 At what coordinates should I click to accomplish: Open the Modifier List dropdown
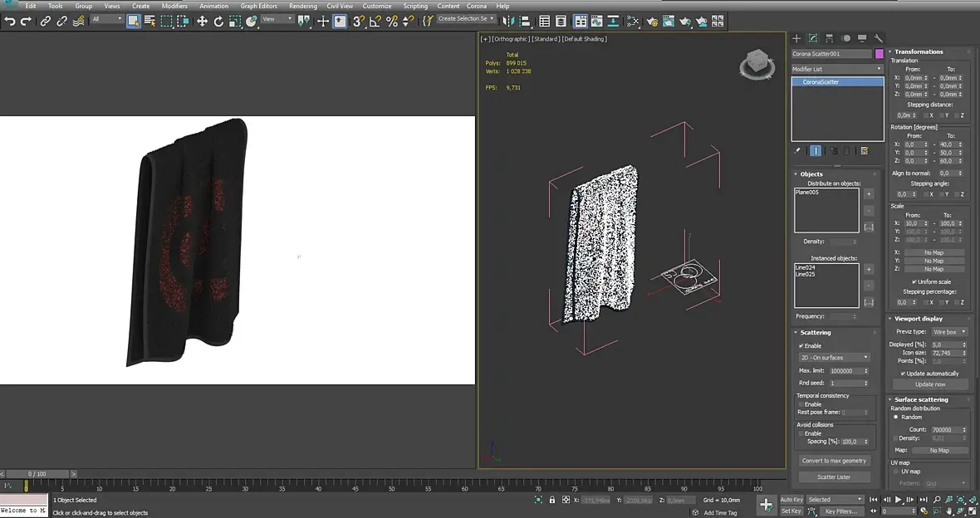point(837,69)
